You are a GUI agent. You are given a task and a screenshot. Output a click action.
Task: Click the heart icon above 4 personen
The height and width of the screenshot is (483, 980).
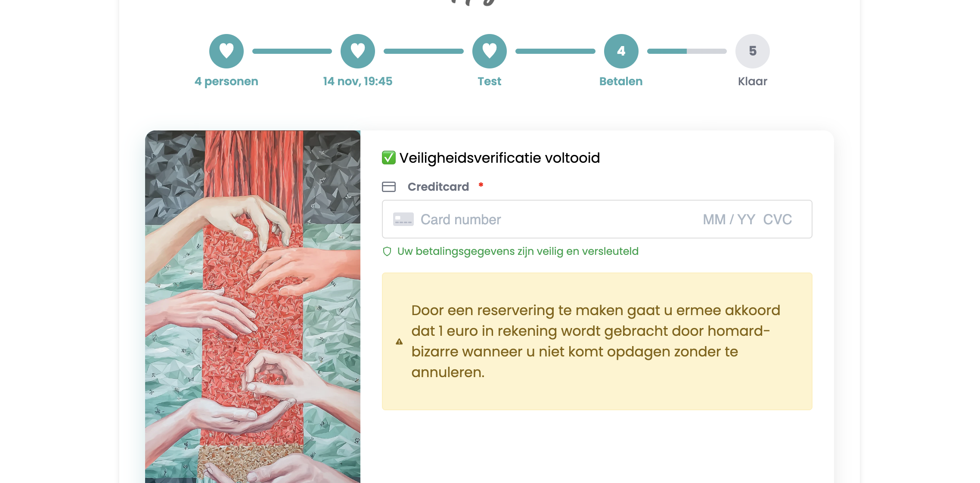click(x=226, y=51)
